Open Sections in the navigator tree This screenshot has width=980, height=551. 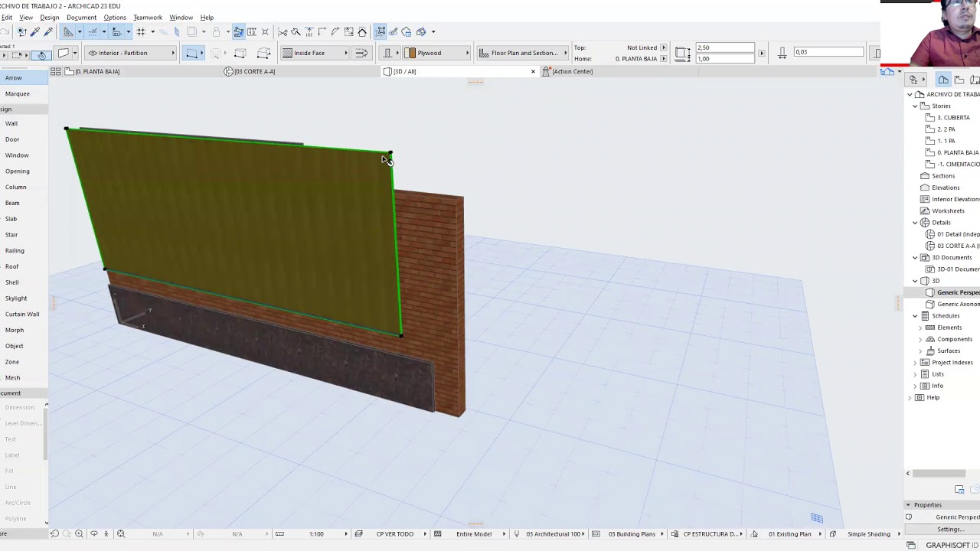943,176
